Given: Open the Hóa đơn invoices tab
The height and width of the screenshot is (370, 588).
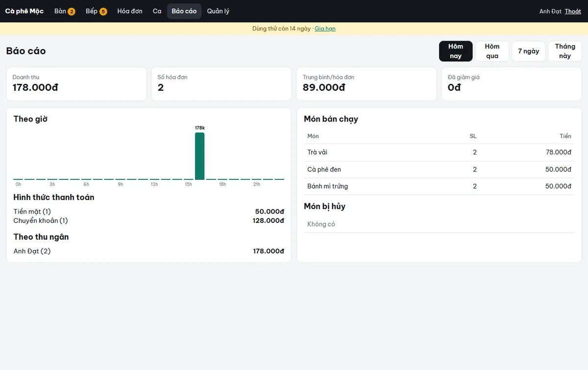Looking at the screenshot, I should pos(130,11).
